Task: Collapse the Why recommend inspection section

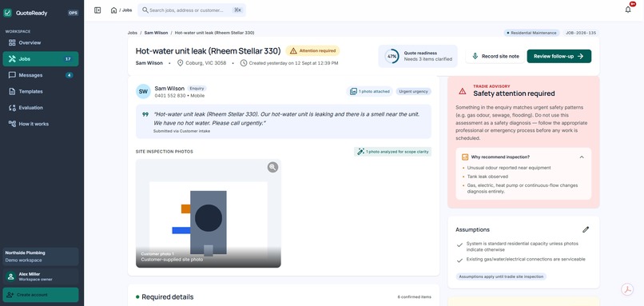Action: point(582,157)
